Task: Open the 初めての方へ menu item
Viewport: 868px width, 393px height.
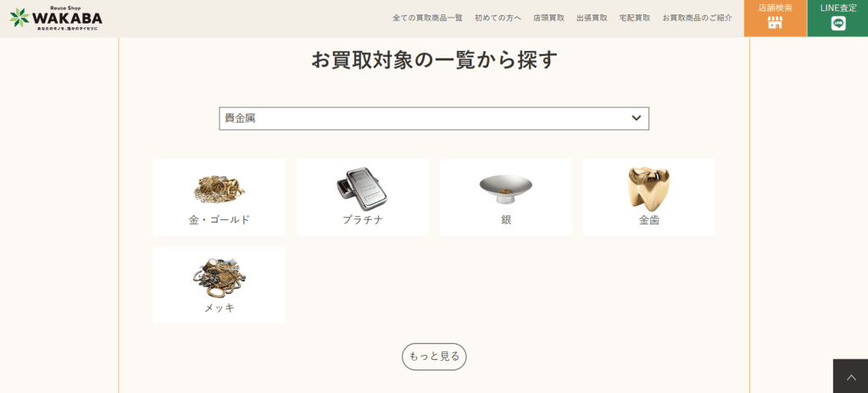Action: pos(498,18)
